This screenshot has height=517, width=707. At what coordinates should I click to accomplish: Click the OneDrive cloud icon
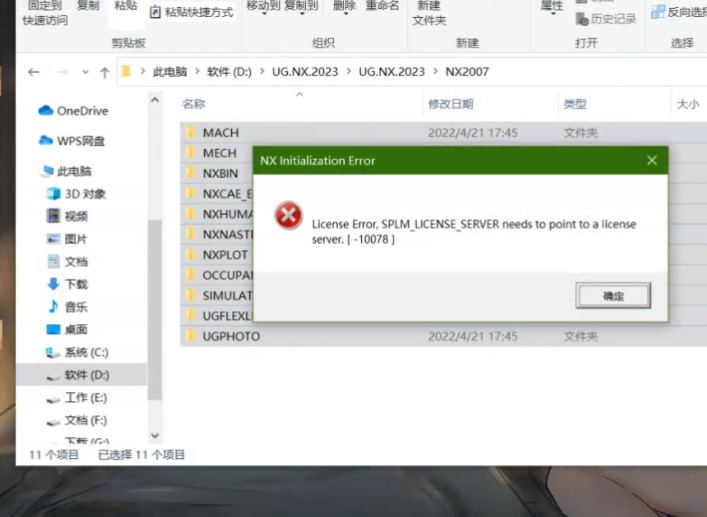pos(46,110)
